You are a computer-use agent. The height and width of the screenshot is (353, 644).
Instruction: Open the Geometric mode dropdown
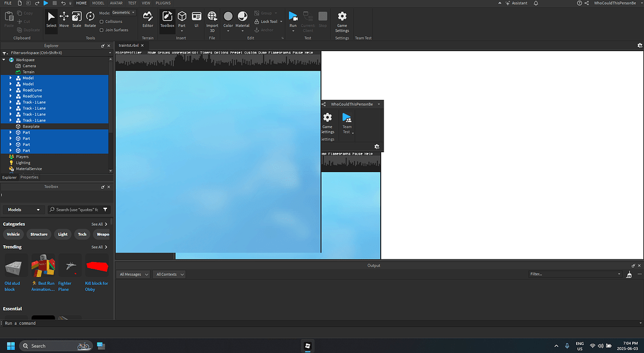[123, 12]
